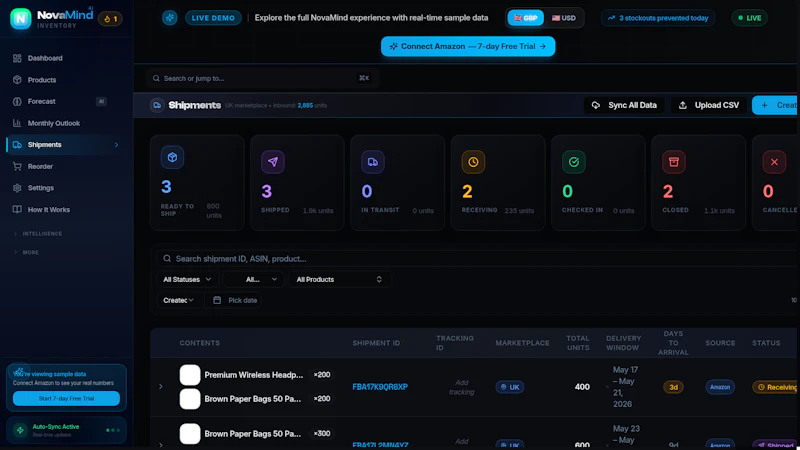Screen dimensions: 800x450
Task: Expand the FBA17K9QR8XP shipment row
Action: [161, 387]
